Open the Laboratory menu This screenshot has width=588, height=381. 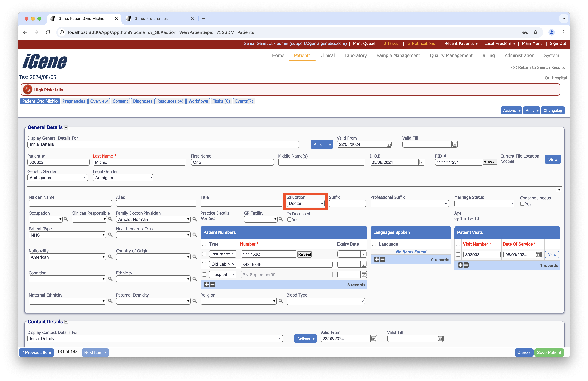pyautogui.click(x=356, y=55)
